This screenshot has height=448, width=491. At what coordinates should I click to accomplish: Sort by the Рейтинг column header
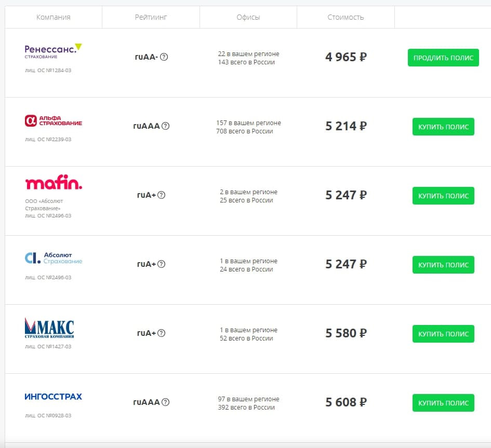point(151,17)
